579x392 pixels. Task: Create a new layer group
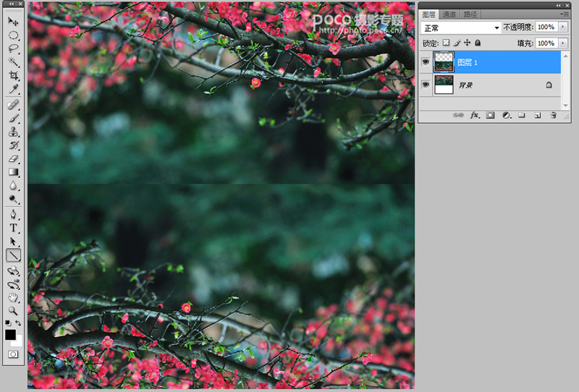521,115
